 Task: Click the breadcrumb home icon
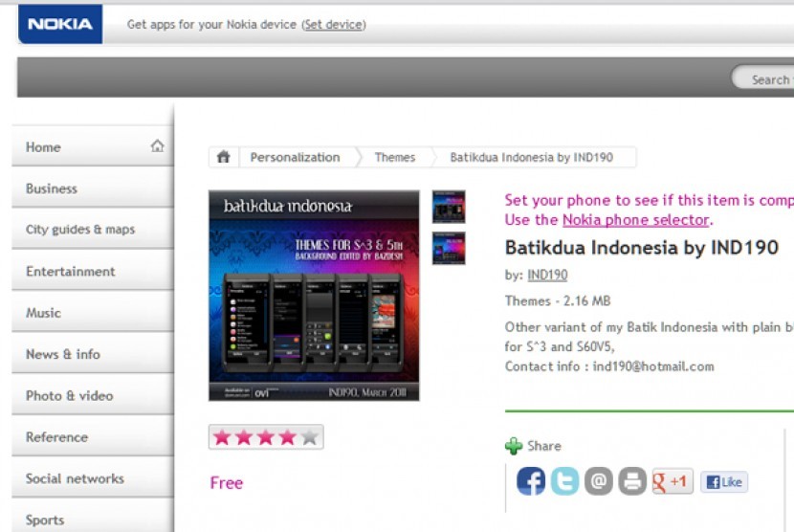(223, 157)
